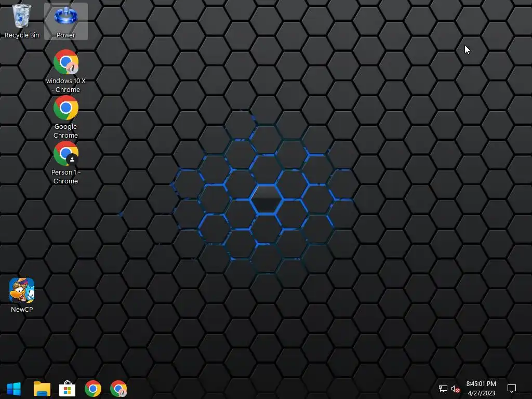
Task: Open File Explorer from the taskbar
Action: 42,389
